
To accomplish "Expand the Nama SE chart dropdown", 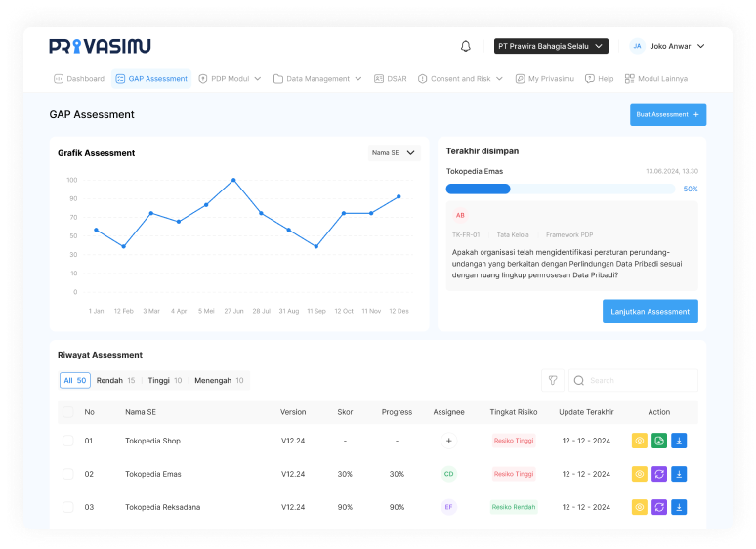I will click(x=394, y=152).
